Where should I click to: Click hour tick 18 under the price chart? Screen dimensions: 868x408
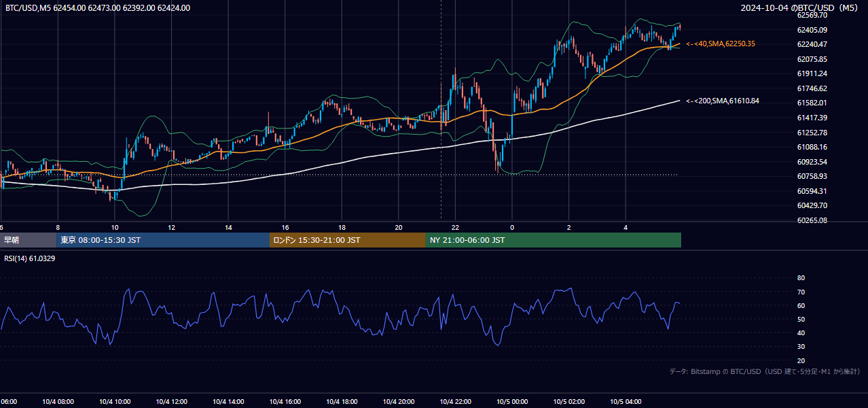point(342,228)
